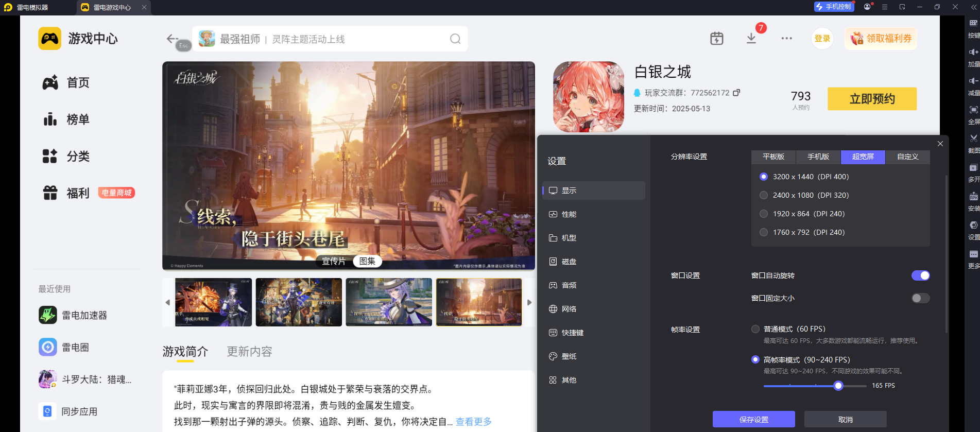980x432 pixels.
Task: Click the 登录 login button
Action: (x=822, y=39)
